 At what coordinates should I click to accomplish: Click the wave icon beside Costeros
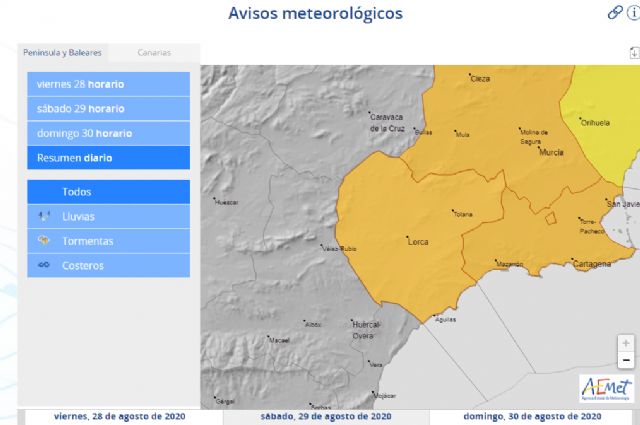coord(43,266)
